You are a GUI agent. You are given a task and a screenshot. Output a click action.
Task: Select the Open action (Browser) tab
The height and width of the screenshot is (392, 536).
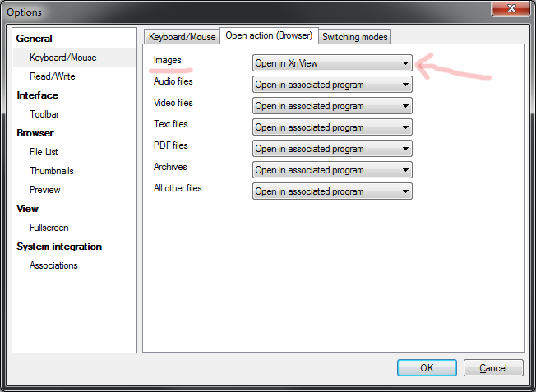(269, 36)
